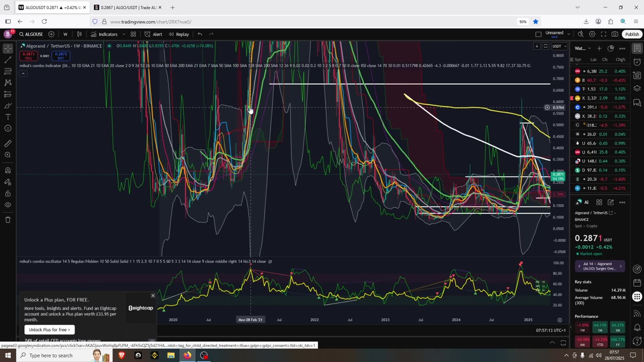Viewport: 644px width, 362px height.
Task: Open object tree layers panel
Action: pyautogui.click(x=637, y=88)
